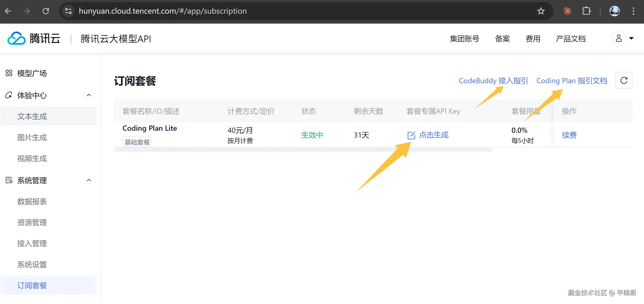The image size is (644, 304).
Task: Open Chrome three-dot menu
Action: 633,11
